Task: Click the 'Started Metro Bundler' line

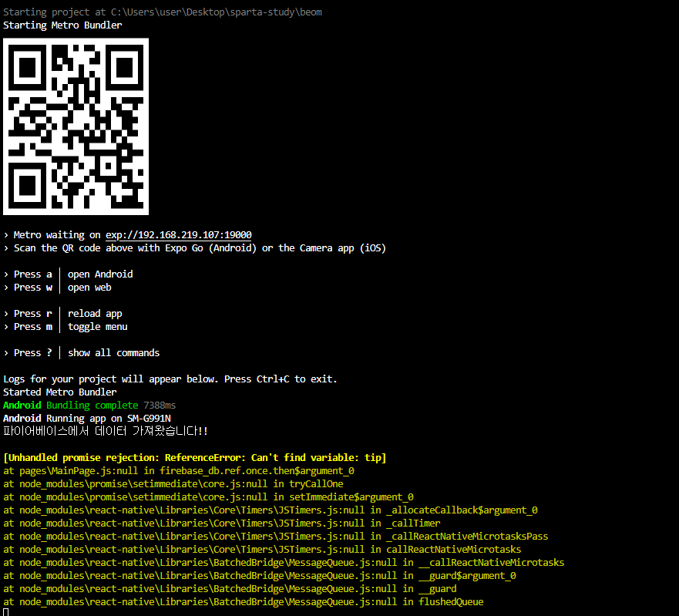Action: click(x=60, y=392)
